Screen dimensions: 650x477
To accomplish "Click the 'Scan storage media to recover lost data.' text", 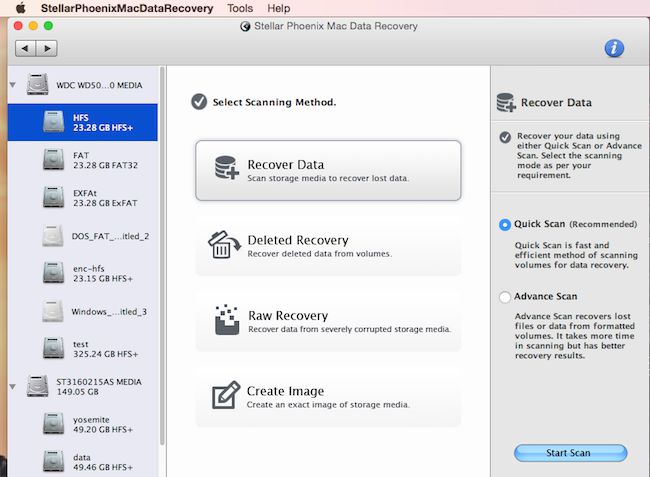I will [328, 178].
